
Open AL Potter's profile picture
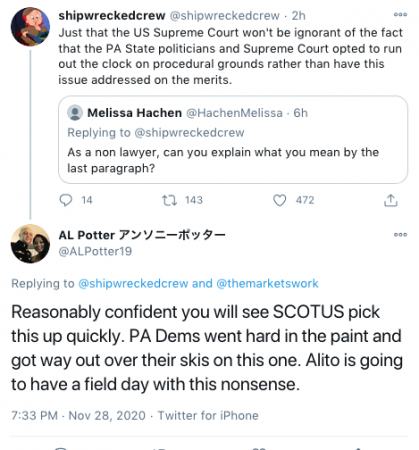pyautogui.click(x=30, y=244)
